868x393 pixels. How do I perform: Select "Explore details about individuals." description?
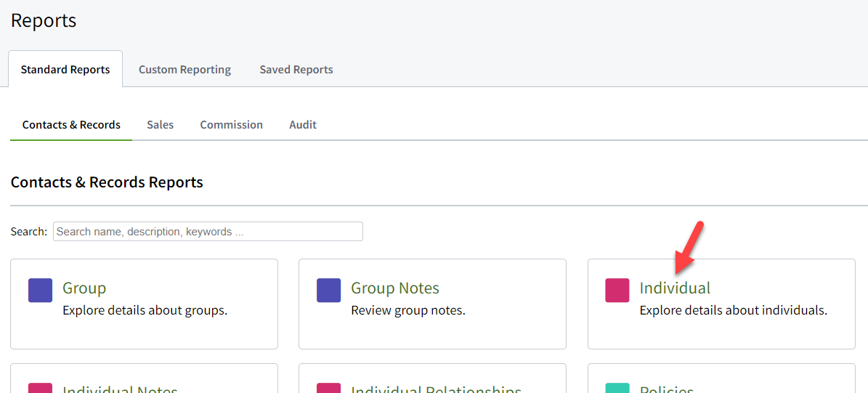734,310
